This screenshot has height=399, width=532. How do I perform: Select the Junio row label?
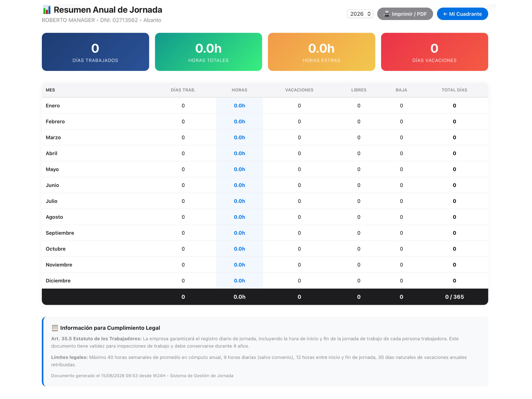pyautogui.click(x=52, y=185)
